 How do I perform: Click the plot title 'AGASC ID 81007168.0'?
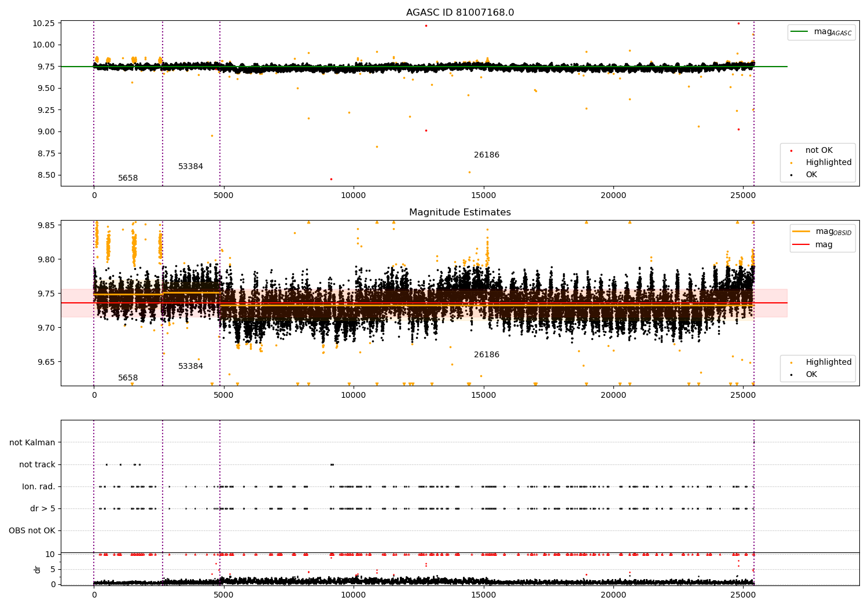pyautogui.click(x=459, y=13)
